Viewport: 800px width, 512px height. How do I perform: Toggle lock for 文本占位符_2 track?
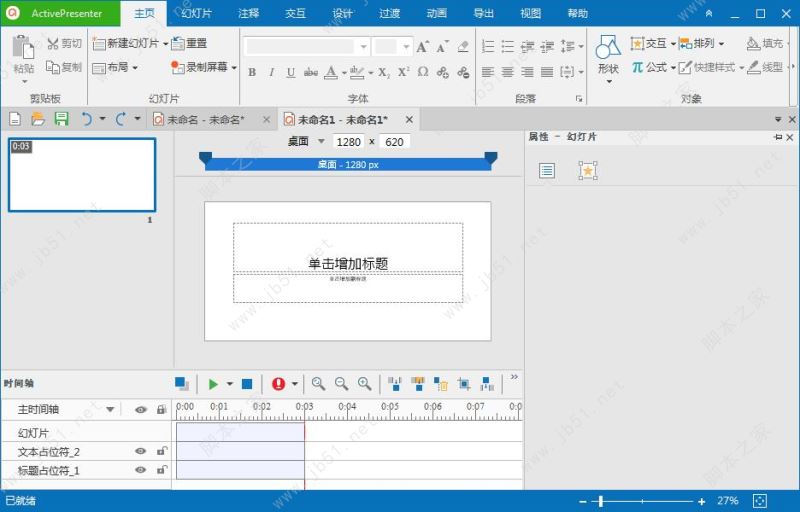coord(162,451)
